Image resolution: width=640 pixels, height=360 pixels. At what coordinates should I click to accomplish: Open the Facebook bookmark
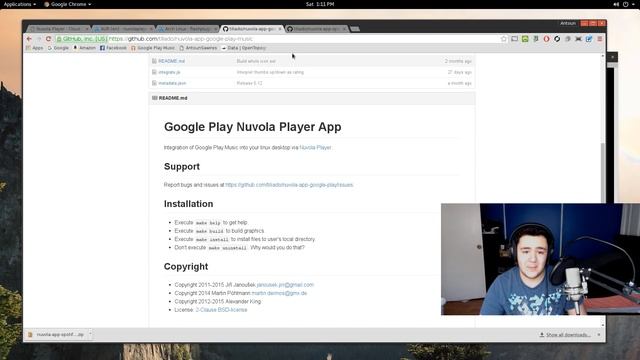coord(113,48)
